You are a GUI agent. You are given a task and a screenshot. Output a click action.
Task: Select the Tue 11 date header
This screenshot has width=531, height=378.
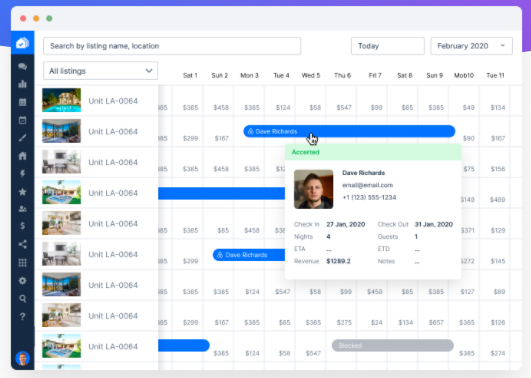tap(495, 75)
